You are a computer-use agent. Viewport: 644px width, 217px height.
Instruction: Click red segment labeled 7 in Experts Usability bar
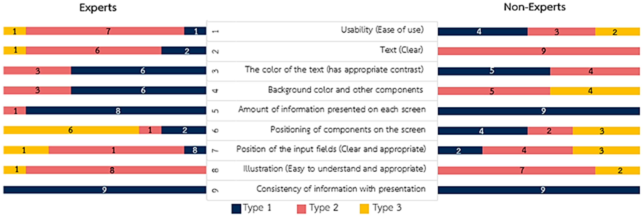point(105,31)
